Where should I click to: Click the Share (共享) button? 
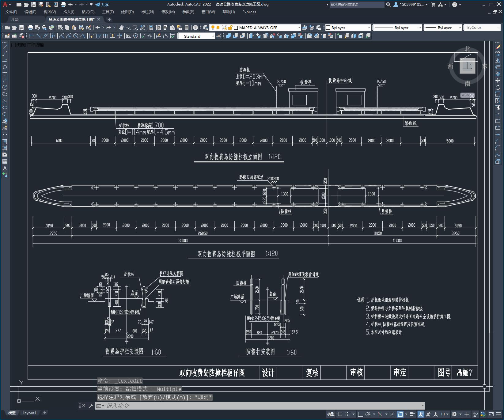coord(102,4)
